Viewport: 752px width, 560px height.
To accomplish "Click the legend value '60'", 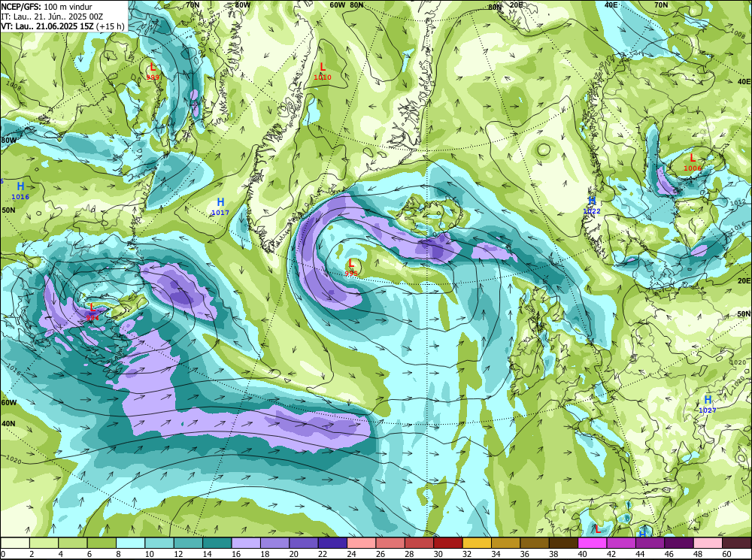I will 727,554.
